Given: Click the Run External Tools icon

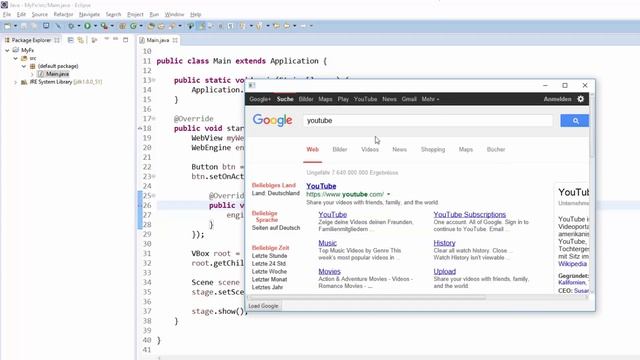Looking at the screenshot, I should coord(104,26).
